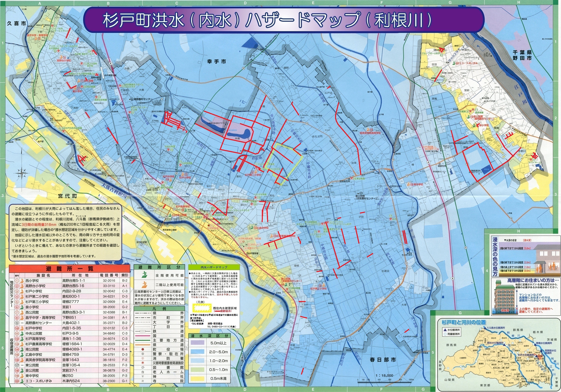Click the green shelter icon in the 中央公民館 row
This screenshot has width=561, height=392.
tap(22, 333)
